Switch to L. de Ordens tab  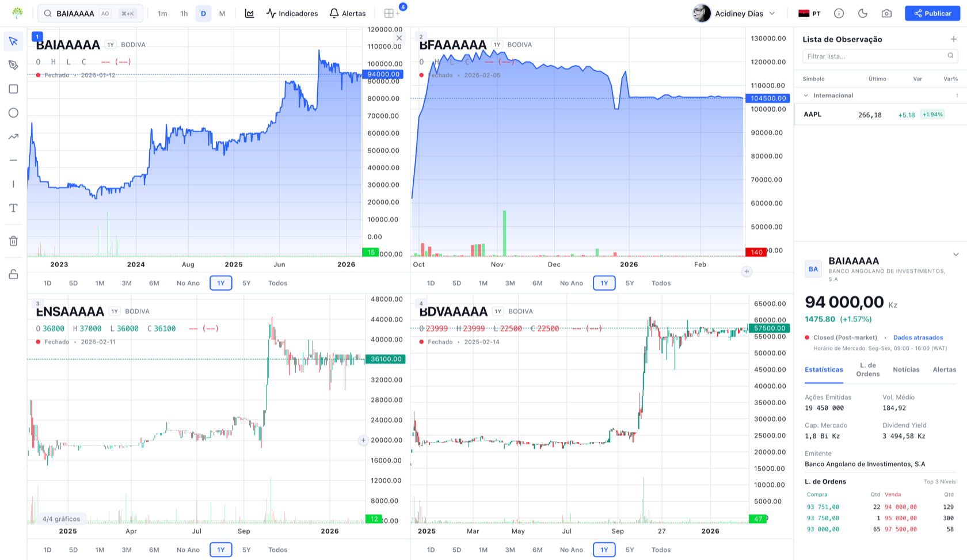point(867,369)
